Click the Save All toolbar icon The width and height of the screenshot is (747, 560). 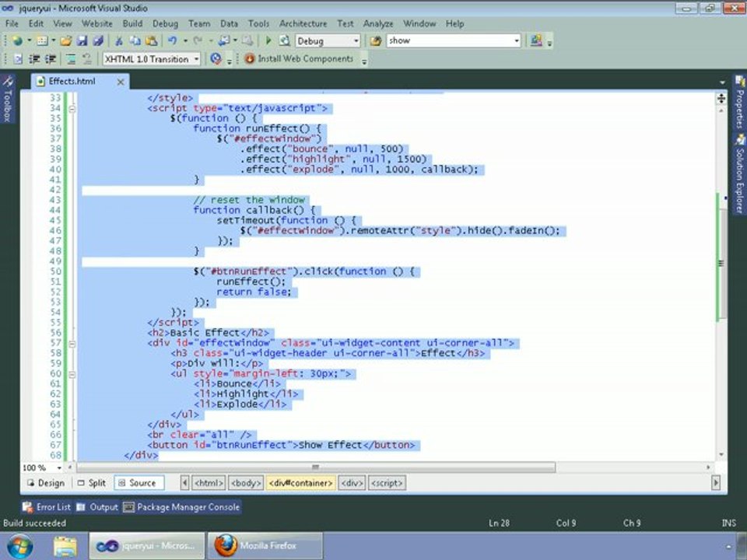click(98, 41)
